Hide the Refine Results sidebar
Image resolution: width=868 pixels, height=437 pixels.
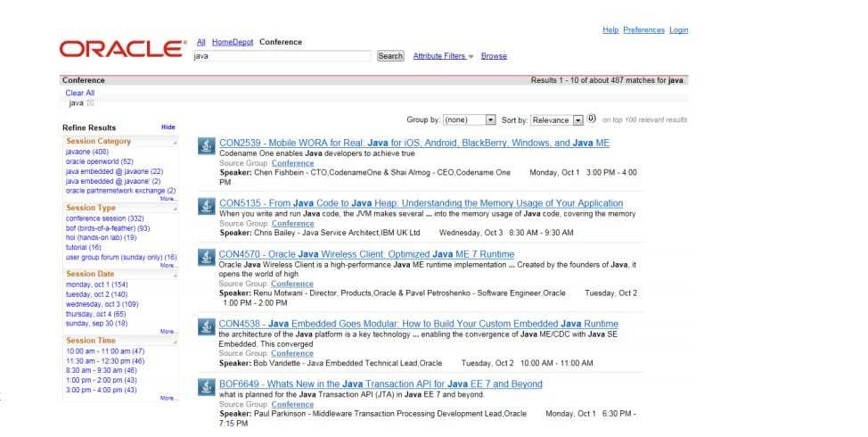[x=168, y=128]
